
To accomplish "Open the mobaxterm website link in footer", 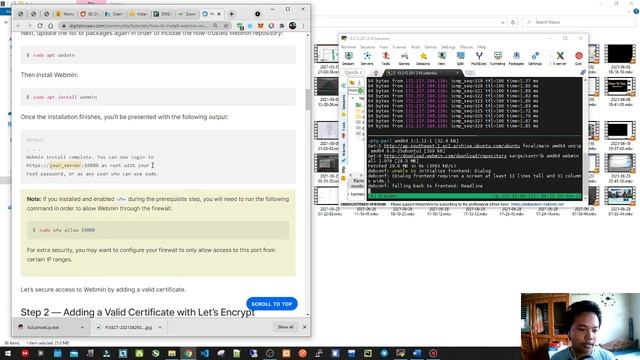I will point(537,204).
